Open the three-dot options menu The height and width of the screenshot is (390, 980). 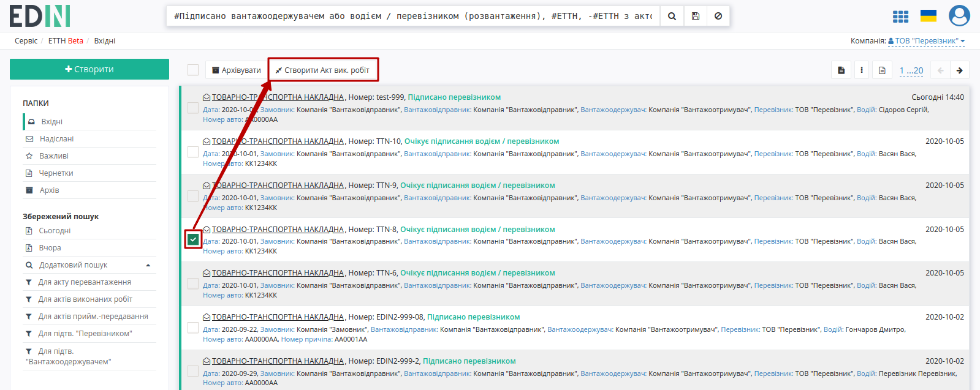tap(861, 70)
